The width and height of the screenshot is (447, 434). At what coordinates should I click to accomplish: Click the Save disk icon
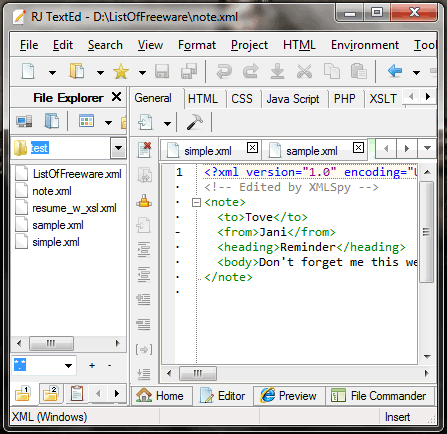(162, 71)
